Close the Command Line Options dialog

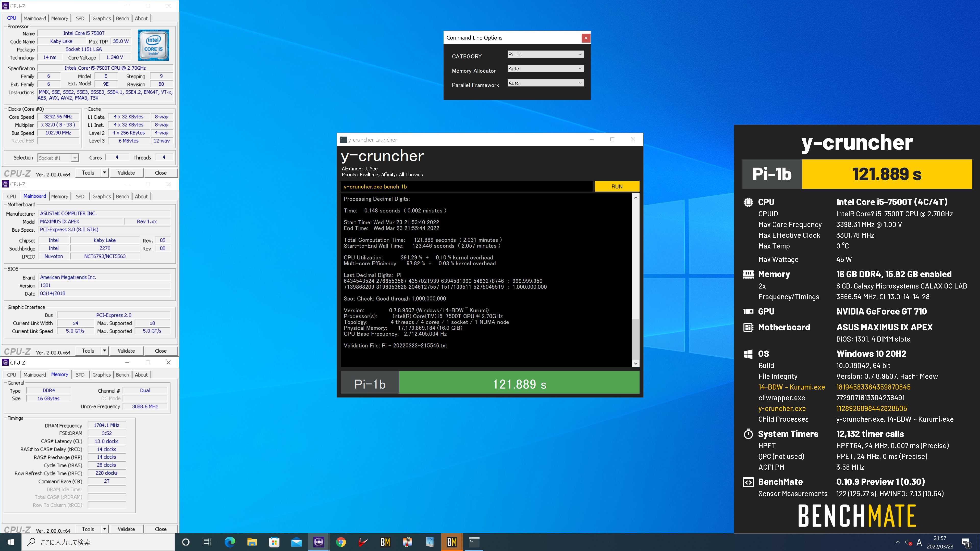click(x=586, y=38)
